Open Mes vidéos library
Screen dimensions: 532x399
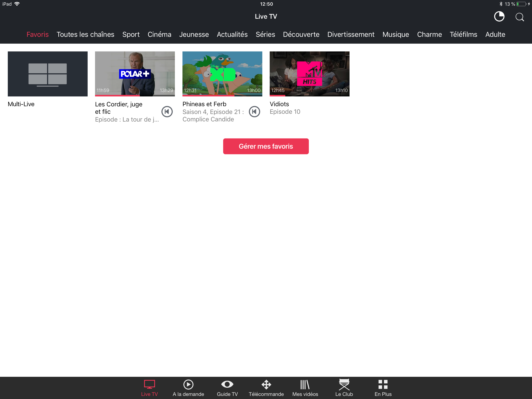[x=305, y=388]
